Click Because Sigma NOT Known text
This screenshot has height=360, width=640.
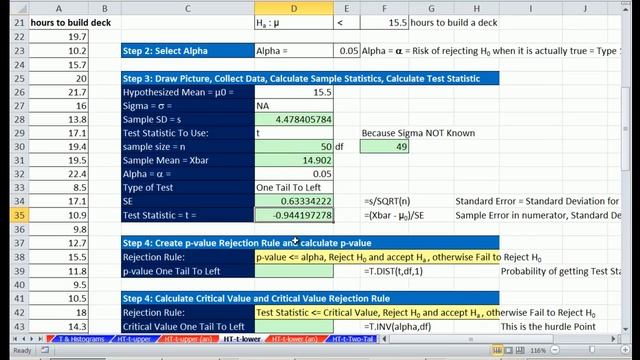tap(418, 133)
